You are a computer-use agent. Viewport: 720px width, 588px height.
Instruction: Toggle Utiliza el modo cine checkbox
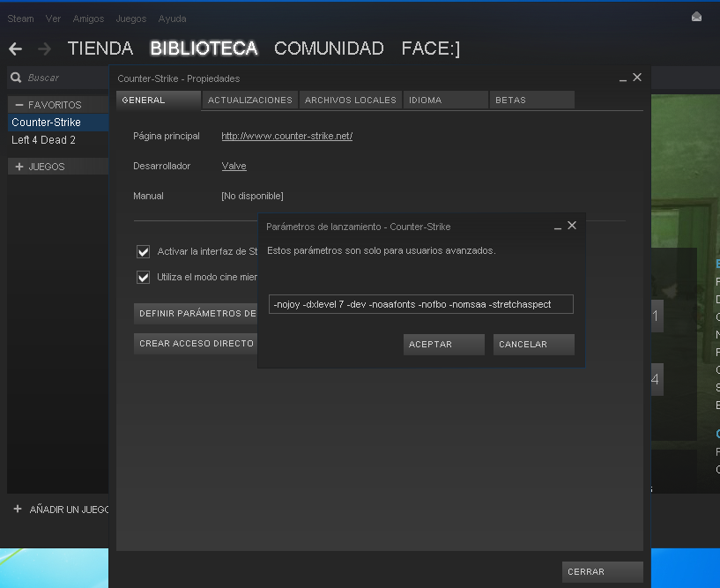coord(144,277)
